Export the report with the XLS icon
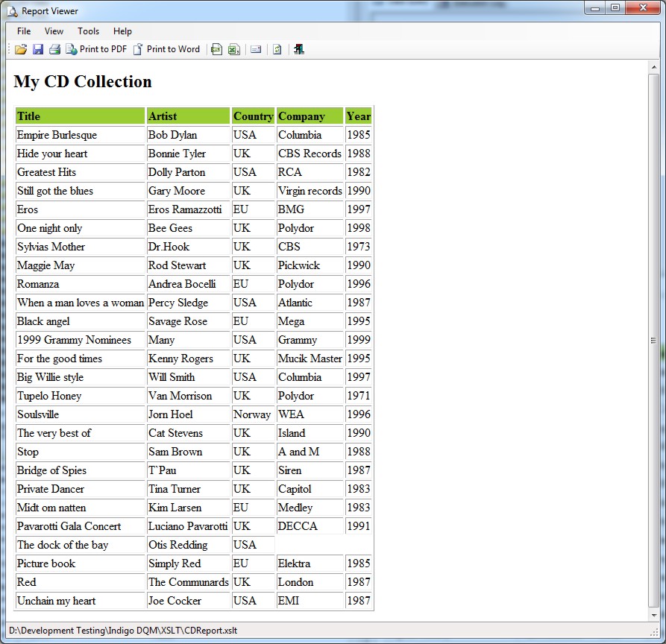The width and height of the screenshot is (666, 644). [216, 49]
